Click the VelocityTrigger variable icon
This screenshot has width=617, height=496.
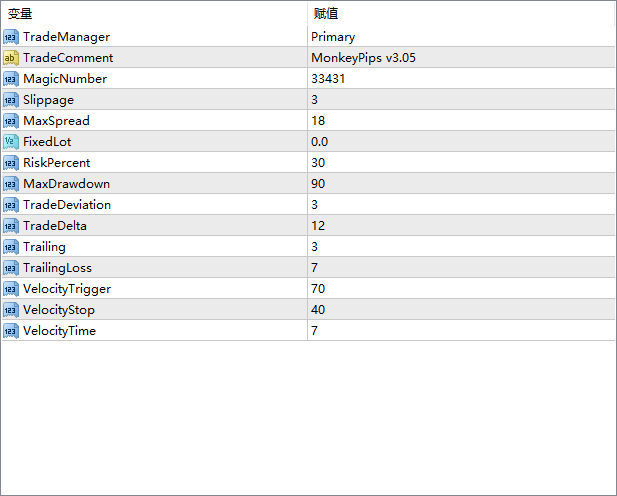coord(11,289)
